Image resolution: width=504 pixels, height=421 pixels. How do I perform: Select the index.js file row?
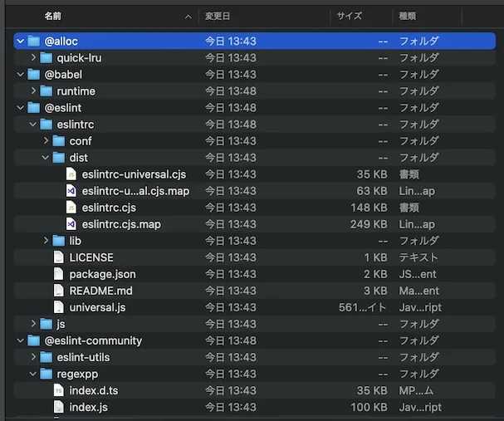(249, 407)
